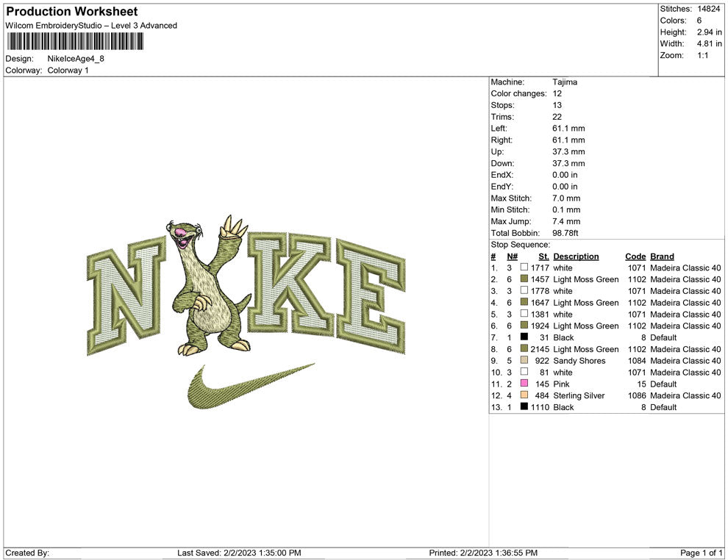Screen dimensions: 728x560
Task: Click the Sterling Silver description
Action: click(579, 395)
